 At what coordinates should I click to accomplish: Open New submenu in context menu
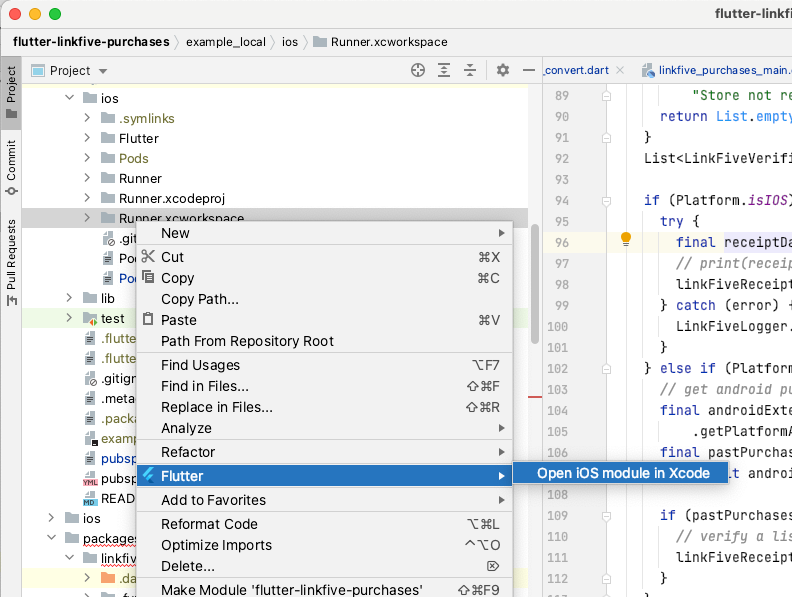[324, 233]
